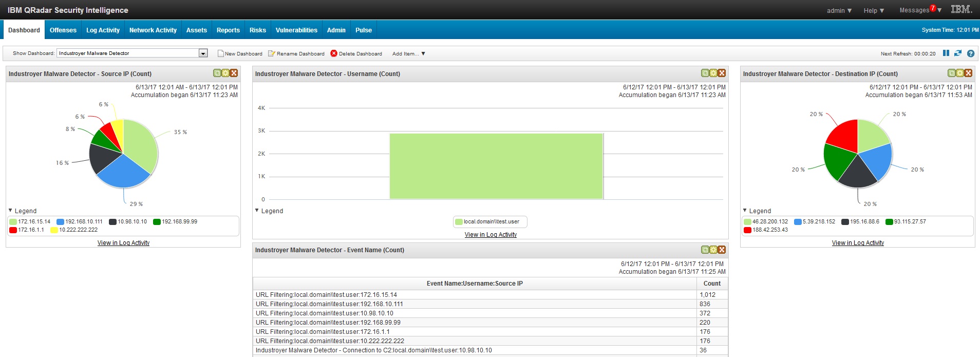
Task: Click the refresh dashboard icon
Action: (958, 53)
